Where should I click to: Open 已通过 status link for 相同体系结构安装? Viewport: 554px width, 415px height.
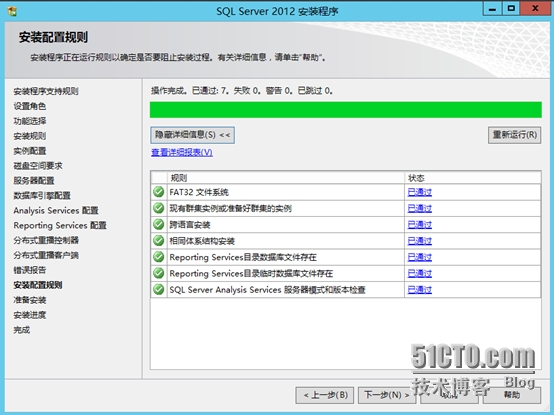click(420, 241)
